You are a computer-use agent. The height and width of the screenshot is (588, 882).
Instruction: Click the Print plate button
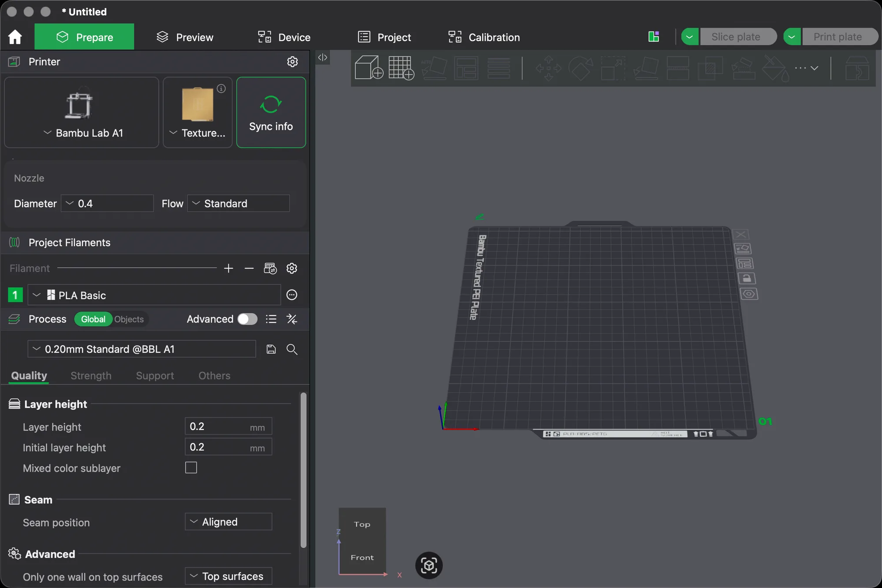(x=840, y=37)
